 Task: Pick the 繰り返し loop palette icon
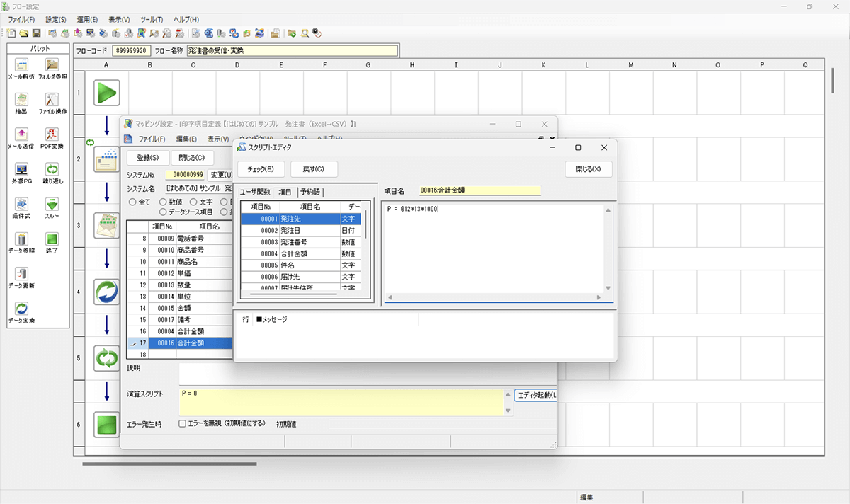[52, 170]
